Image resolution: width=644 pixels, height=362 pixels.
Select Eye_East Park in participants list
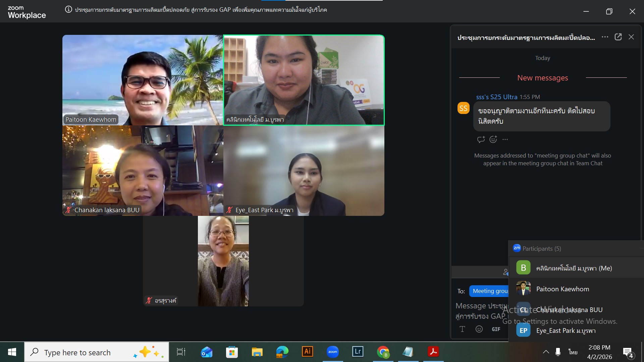(x=566, y=330)
